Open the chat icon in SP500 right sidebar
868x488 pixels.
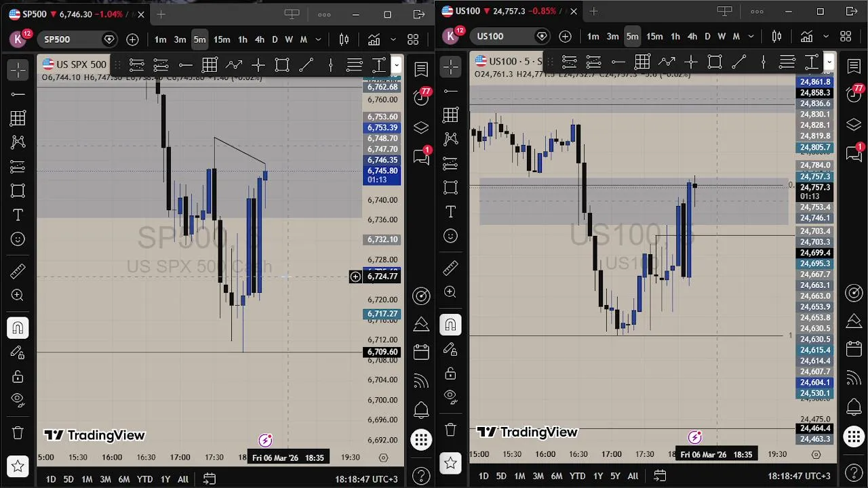coord(421,157)
